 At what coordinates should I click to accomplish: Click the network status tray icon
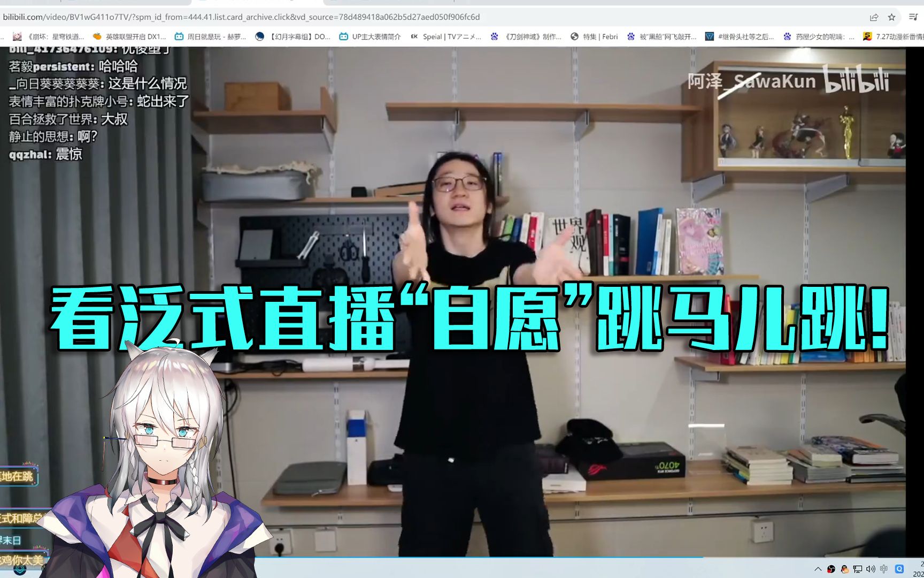[858, 569]
